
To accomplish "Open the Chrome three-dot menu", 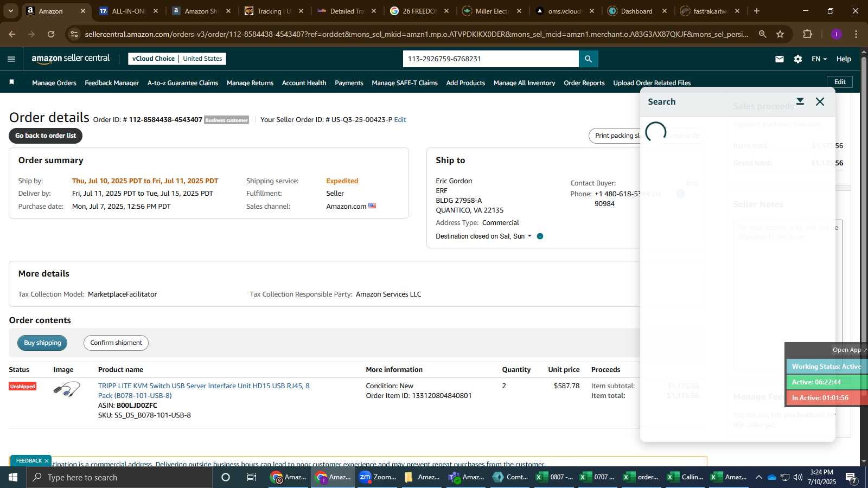I will tap(856, 34).
